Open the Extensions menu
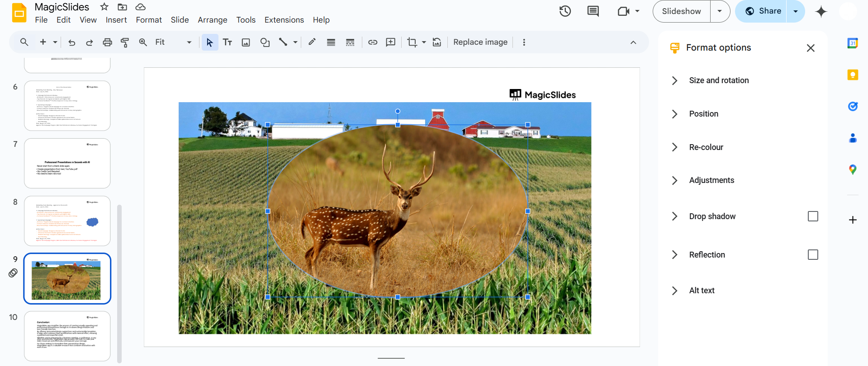Viewport: 868px width, 366px height. pyautogui.click(x=284, y=20)
